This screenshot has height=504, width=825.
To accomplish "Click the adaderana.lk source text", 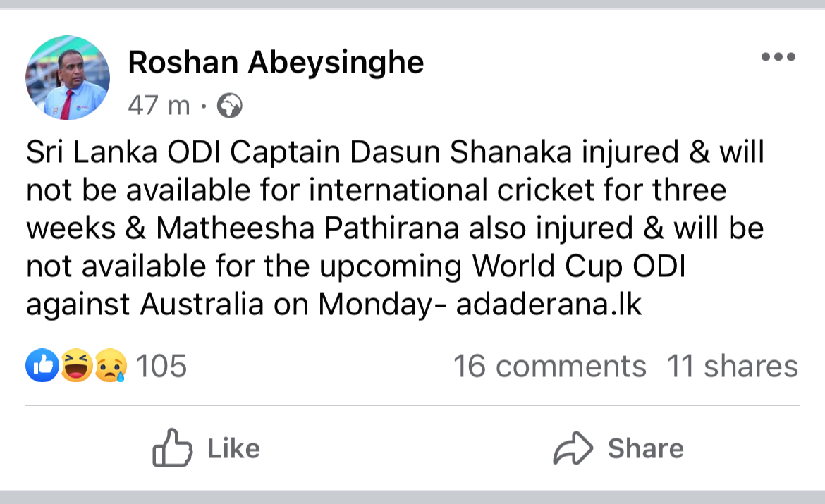I will coord(549,304).
